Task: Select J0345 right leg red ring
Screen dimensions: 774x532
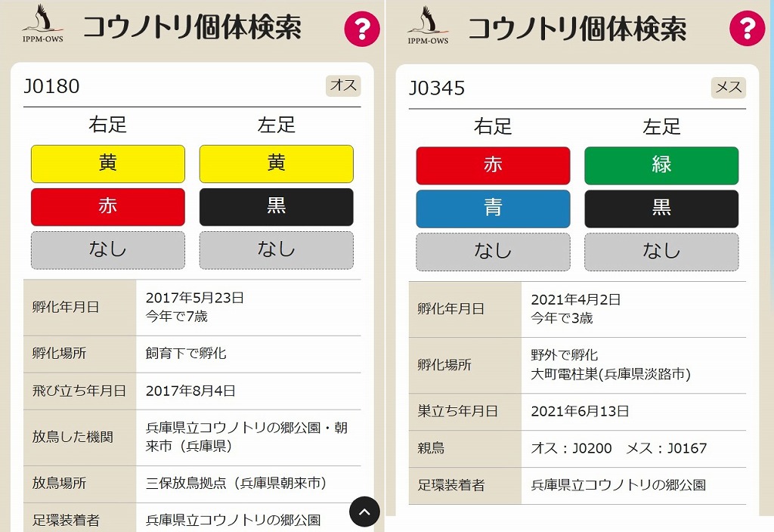Action: (x=493, y=165)
